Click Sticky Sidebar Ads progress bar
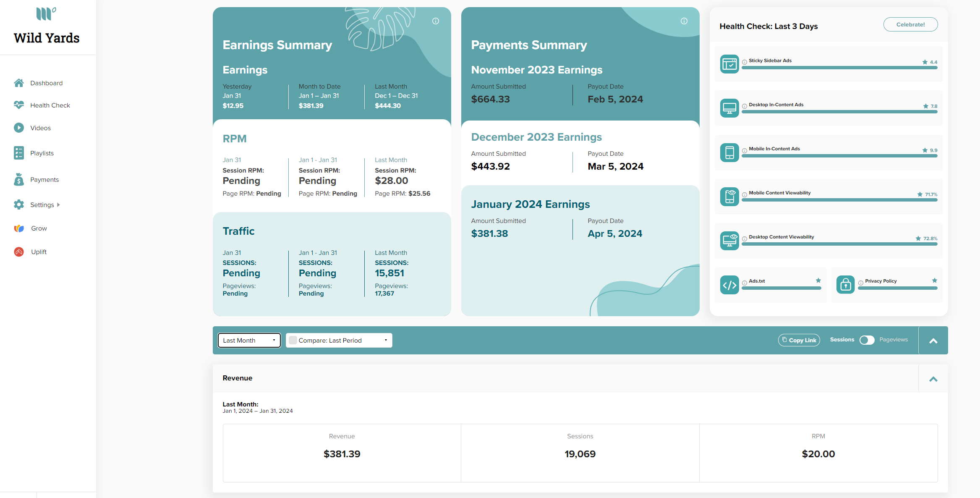Viewport: 980px width, 498px height. click(839, 68)
